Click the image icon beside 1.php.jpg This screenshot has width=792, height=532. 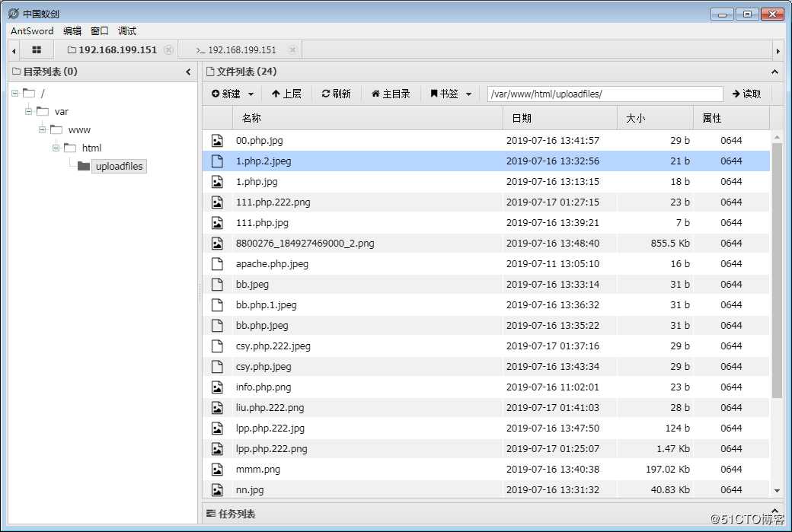(217, 182)
